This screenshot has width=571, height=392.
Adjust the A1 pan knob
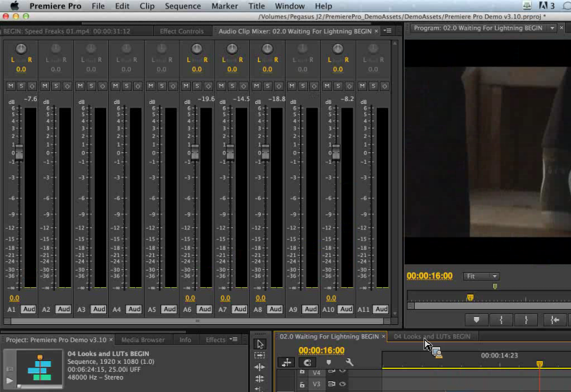click(21, 48)
